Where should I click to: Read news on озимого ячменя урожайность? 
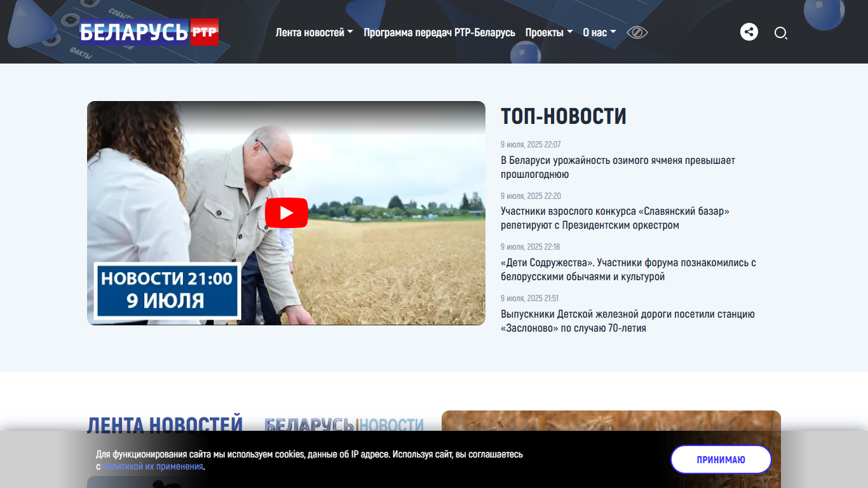618,167
